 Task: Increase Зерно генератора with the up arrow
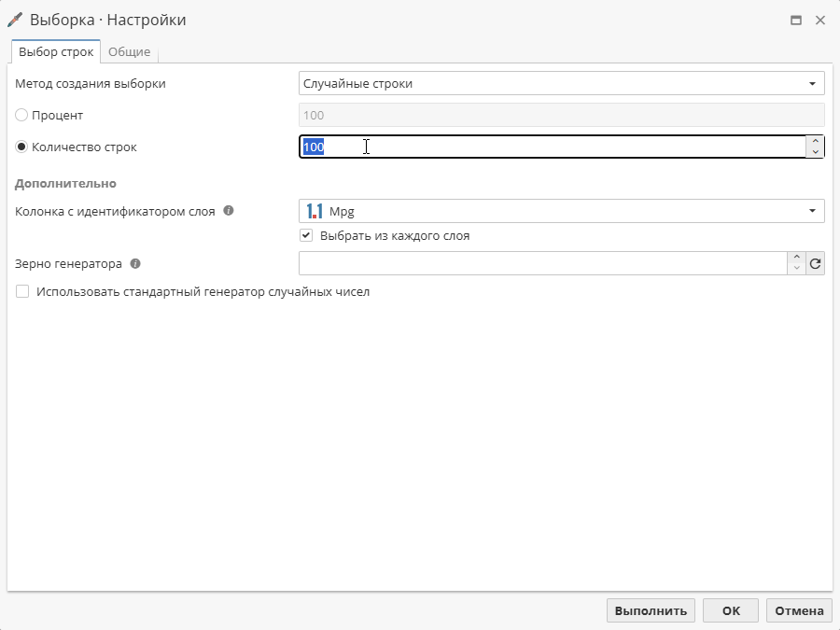coord(797,258)
